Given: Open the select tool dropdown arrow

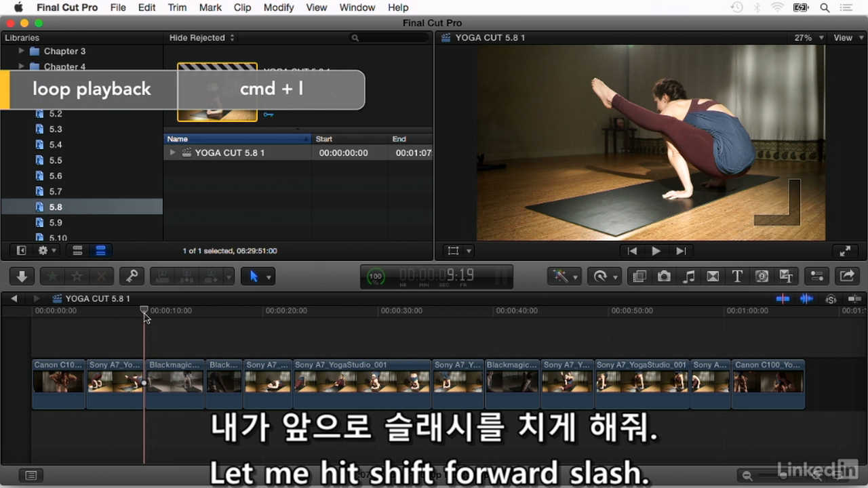Looking at the screenshot, I should click(269, 277).
